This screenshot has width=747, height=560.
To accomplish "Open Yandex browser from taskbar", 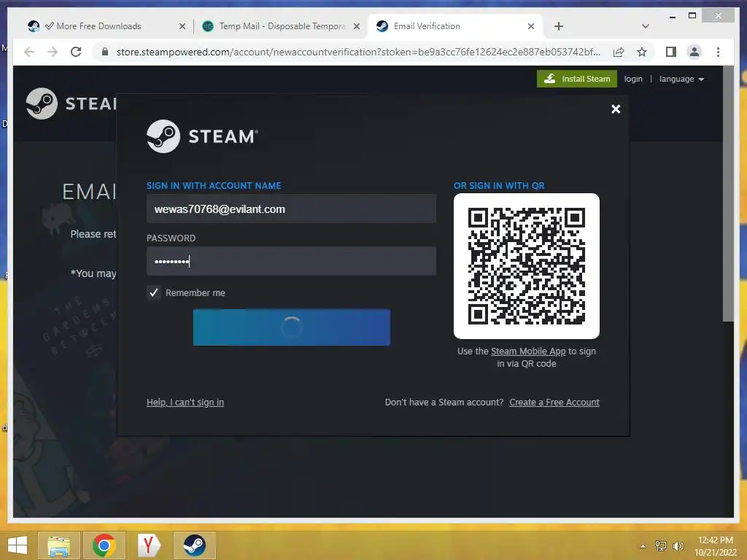I will 149,545.
